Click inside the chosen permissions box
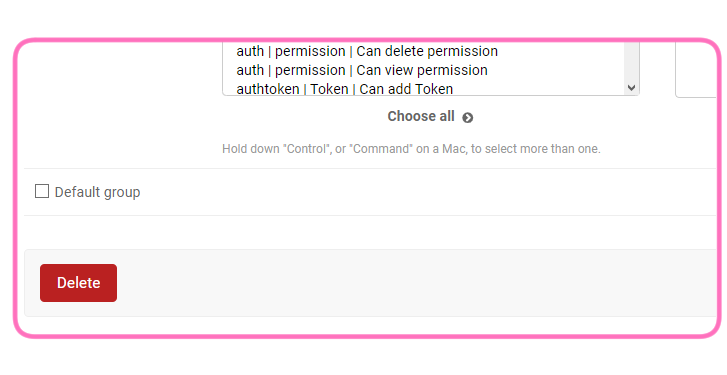The height and width of the screenshot is (375, 727). 696,70
